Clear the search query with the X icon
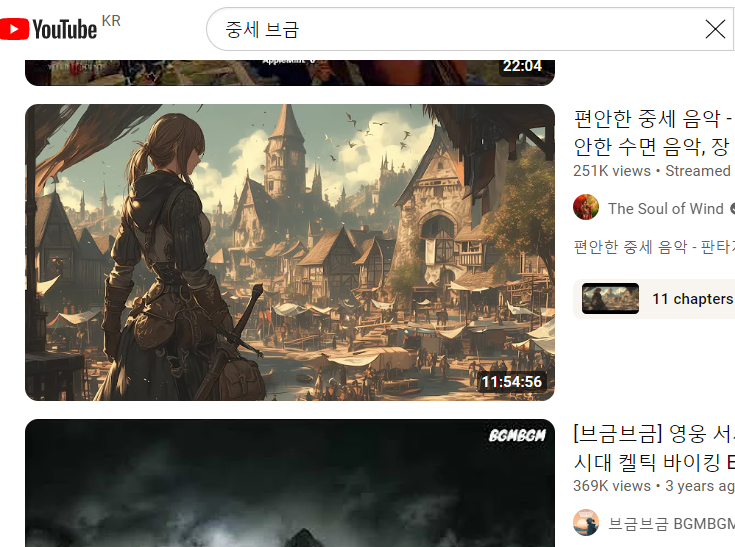The height and width of the screenshot is (547, 735). pyautogui.click(x=715, y=30)
